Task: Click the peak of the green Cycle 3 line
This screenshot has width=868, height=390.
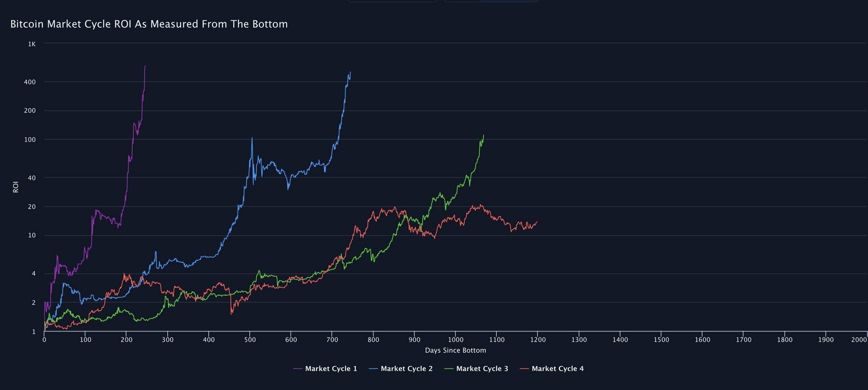Action: point(484,136)
